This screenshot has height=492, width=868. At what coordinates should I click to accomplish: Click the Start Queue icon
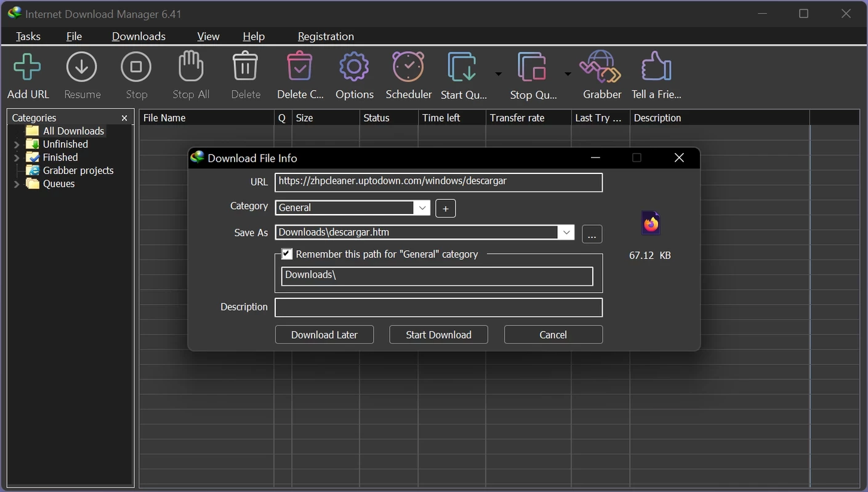(x=462, y=68)
